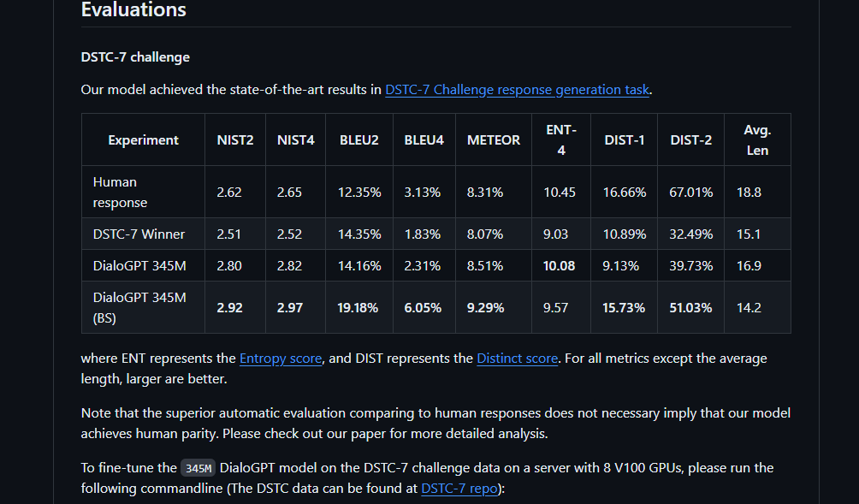Click the DialoGPT 345M (BS) row label
The image size is (859, 504).
[139, 308]
